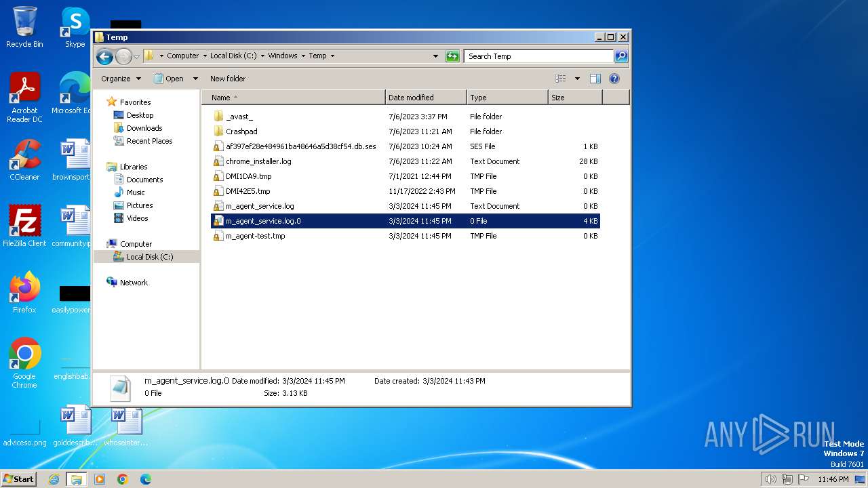This screenshot has height=488, width=868.
Task: Click the Action Center flag tray icon
Action: [804, 479]
